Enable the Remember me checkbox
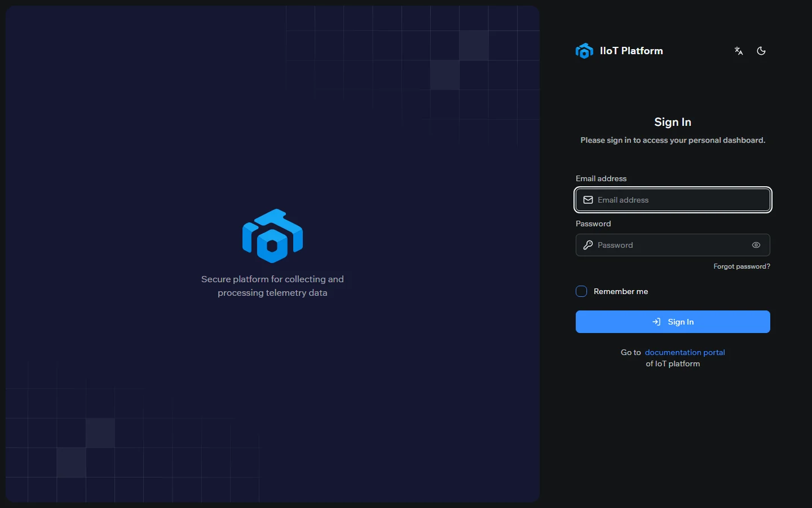Viewport: 812px width, 508px height. [x=581, y=291]
